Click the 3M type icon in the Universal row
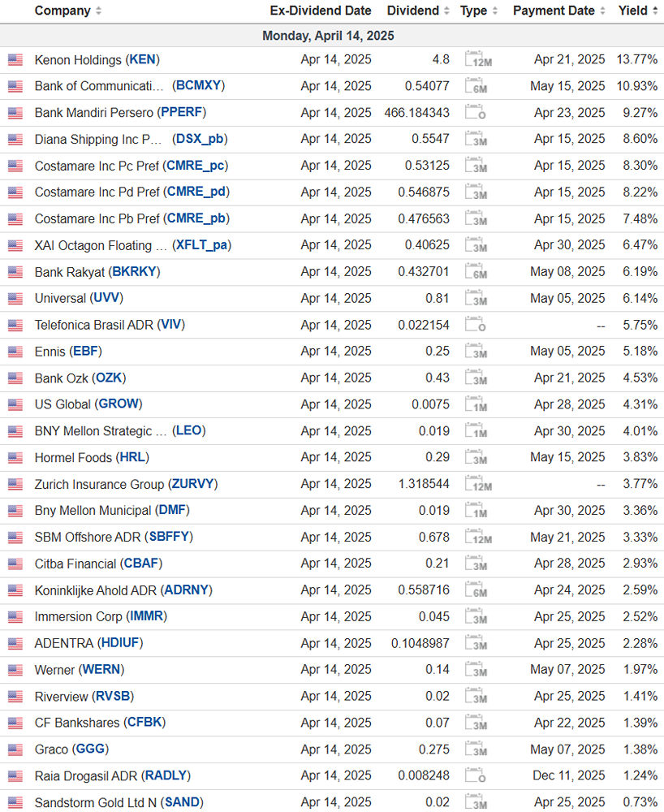This screenshot has width=664, height=812. tap(478, 299)
